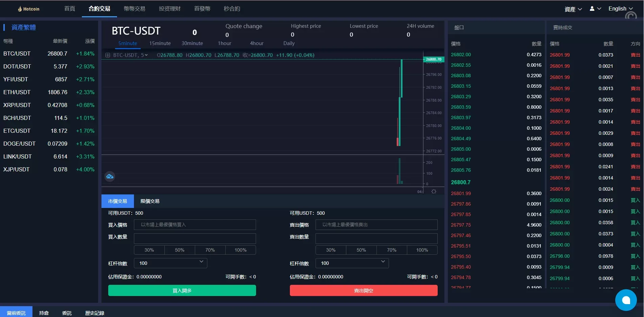Select 100% for sell quantity

pyautogui.click(x=422, y=250)
